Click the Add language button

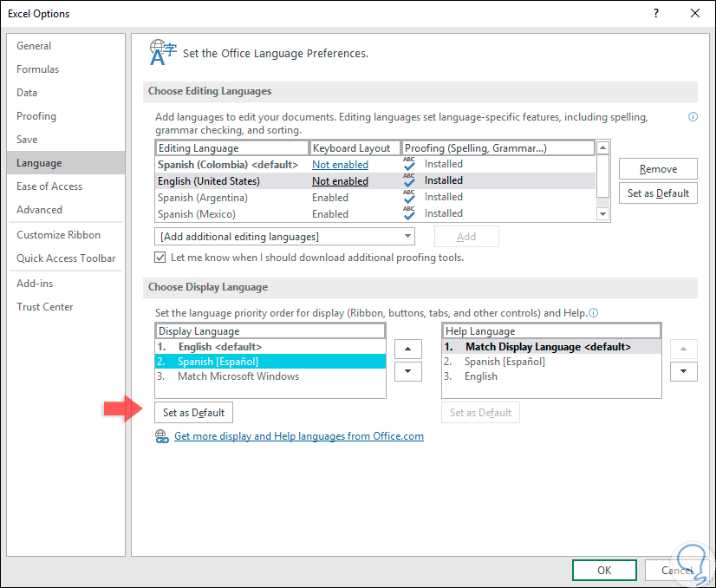466,237
